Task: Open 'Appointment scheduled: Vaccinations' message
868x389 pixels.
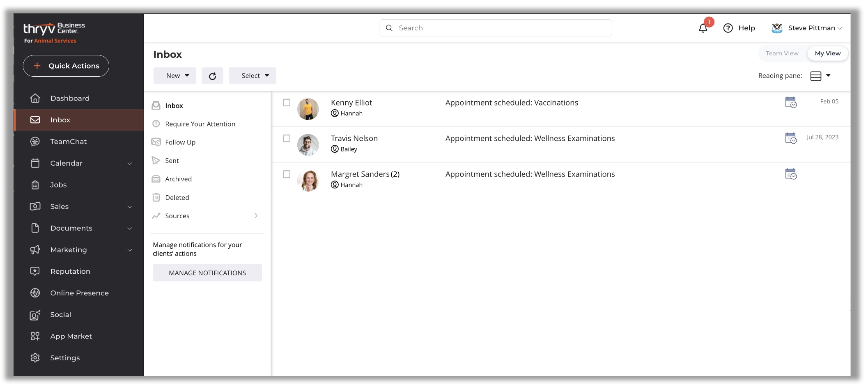Action: (512, 103)
